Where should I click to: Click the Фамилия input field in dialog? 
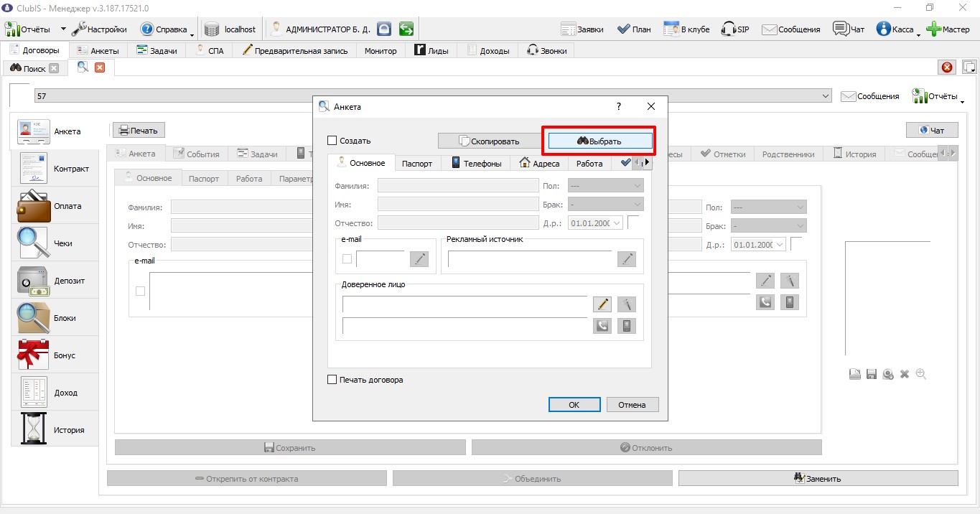[458, 185]
